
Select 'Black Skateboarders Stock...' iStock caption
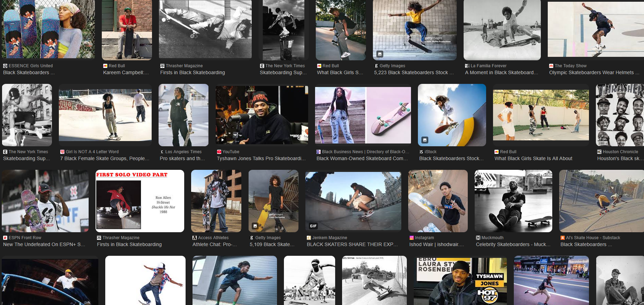[451, 158]
